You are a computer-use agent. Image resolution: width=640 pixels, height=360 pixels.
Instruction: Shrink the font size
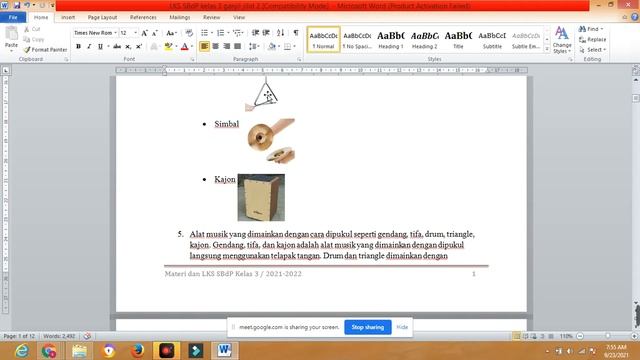(x=155, y=33)
